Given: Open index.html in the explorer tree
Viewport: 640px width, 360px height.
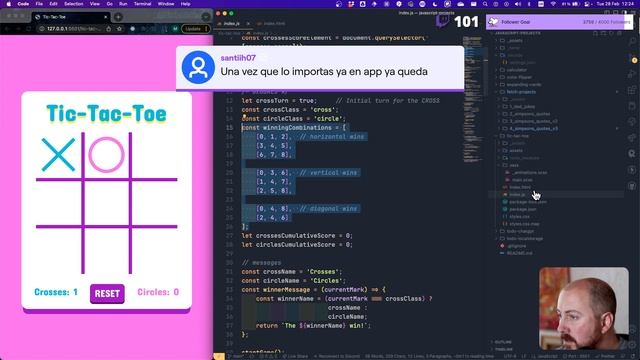Looking at the screenshot, I should (x=520, y=187).
